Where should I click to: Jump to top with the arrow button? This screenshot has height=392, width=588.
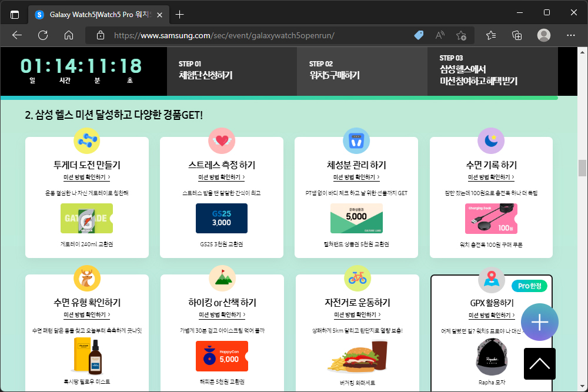point(540,364)
